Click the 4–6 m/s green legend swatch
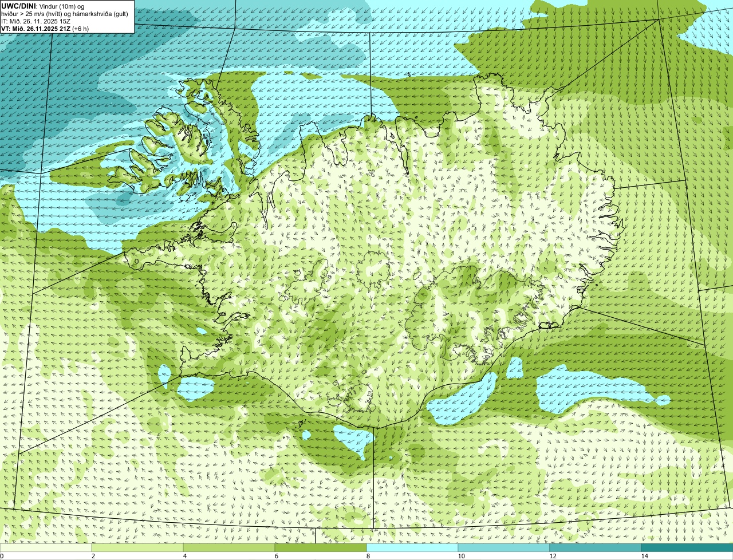This screenshot has height=560, width=733. (229, 547)
